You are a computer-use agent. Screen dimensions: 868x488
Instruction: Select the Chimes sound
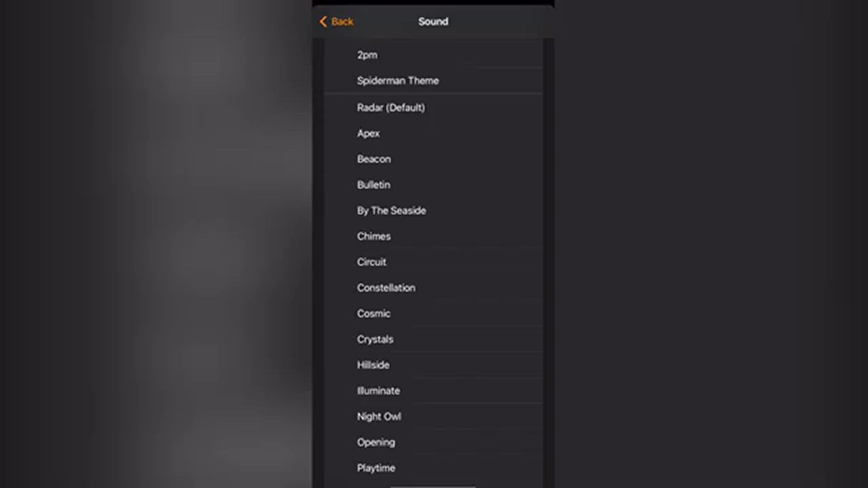tap(433, 236)
